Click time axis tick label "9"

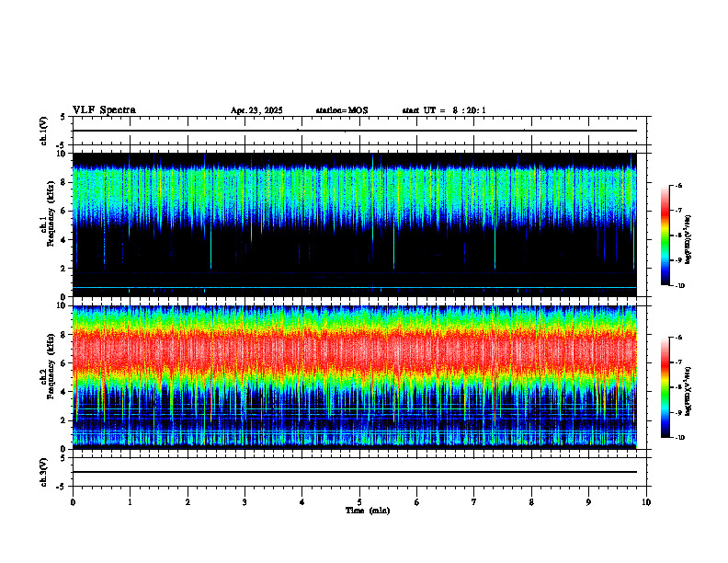point(588,502)
